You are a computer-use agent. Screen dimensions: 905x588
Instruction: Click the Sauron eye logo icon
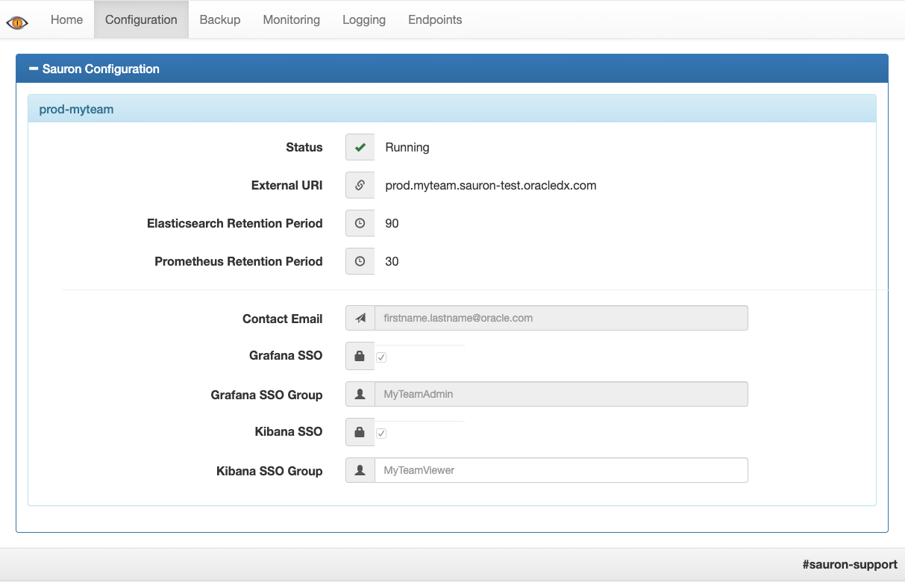tap(17, 22)
